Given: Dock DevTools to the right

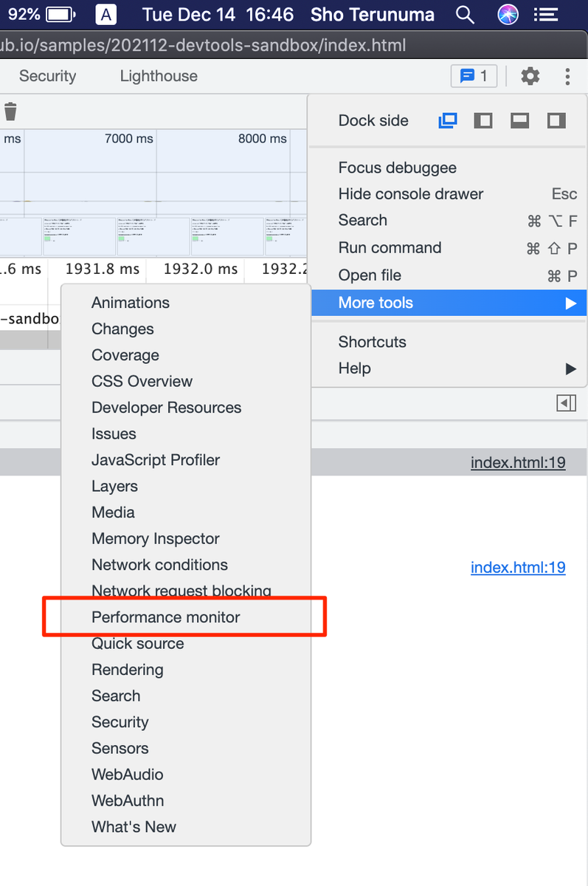Looking at the screenshot, I should pyautogui.click(x=556, y=120).
